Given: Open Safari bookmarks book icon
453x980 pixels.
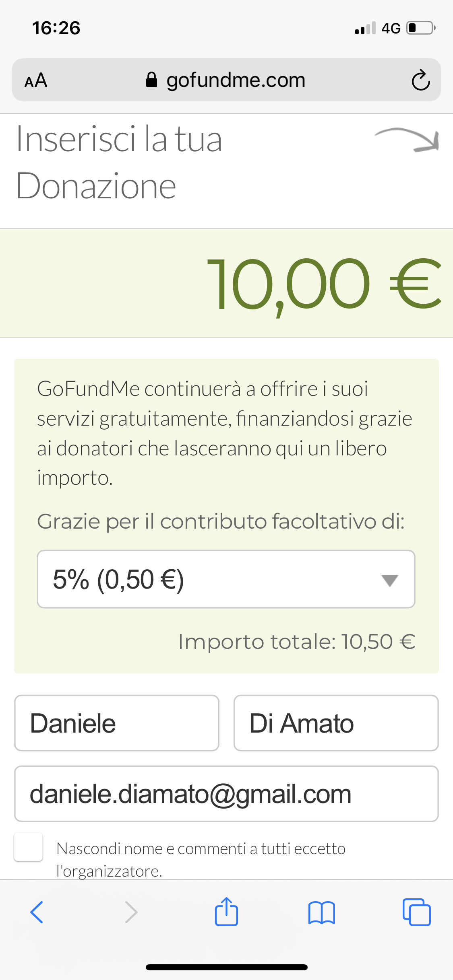Looking at the screenshot, I should pyautogui.click(x=321, y=912).
